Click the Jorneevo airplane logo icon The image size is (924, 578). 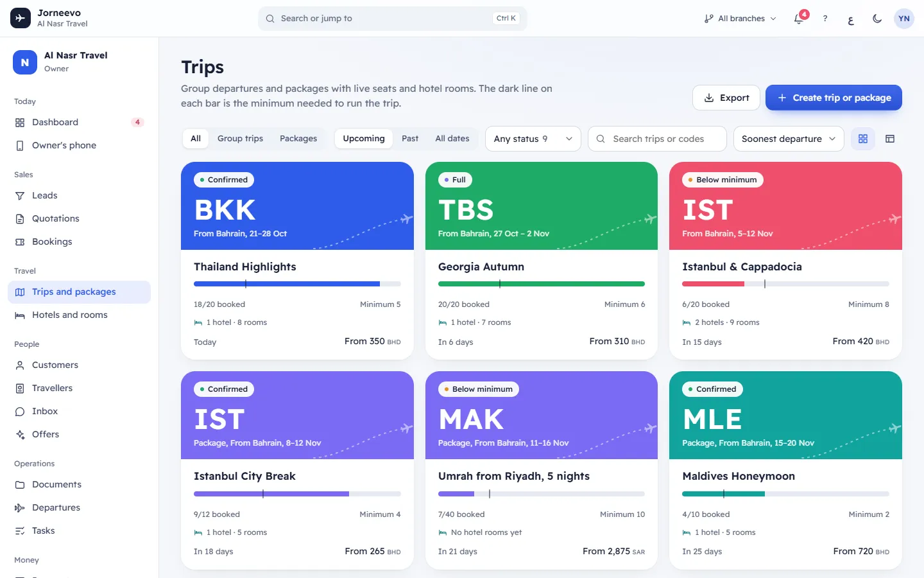pos(20,18)
